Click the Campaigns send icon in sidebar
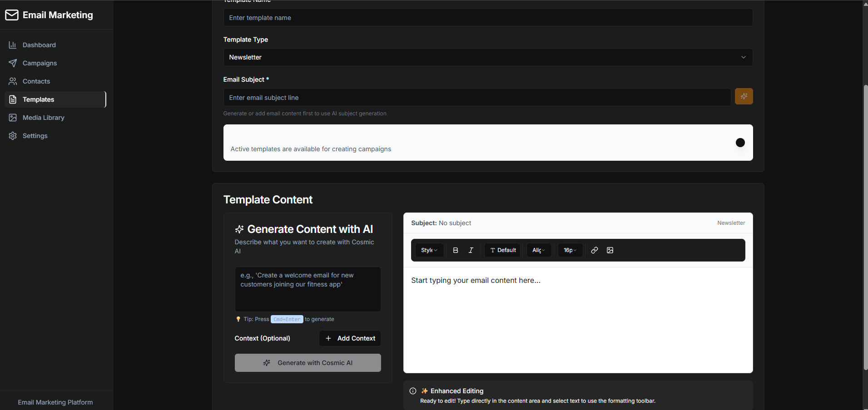The image size is (868, 410). 12,63
